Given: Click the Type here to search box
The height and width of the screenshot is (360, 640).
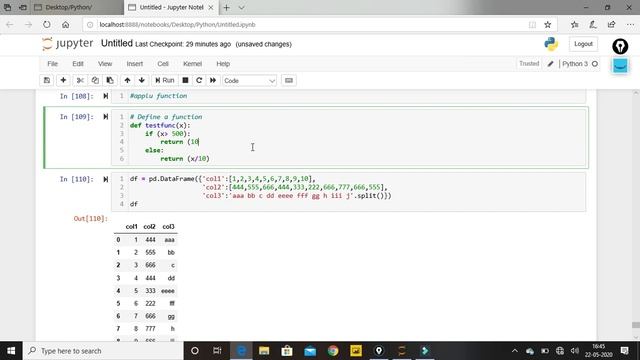Looking at the screenshot, I should click(x=103, y=351).
